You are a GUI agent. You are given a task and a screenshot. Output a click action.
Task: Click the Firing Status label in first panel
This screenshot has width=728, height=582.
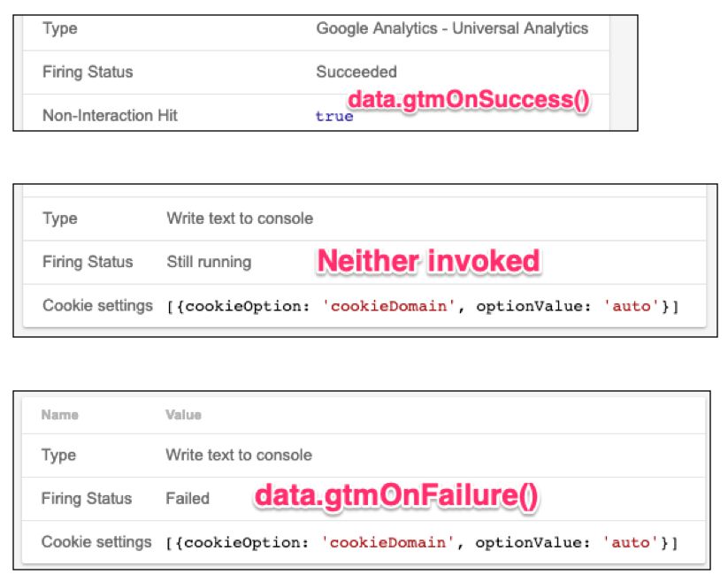[x=88, y=72]
